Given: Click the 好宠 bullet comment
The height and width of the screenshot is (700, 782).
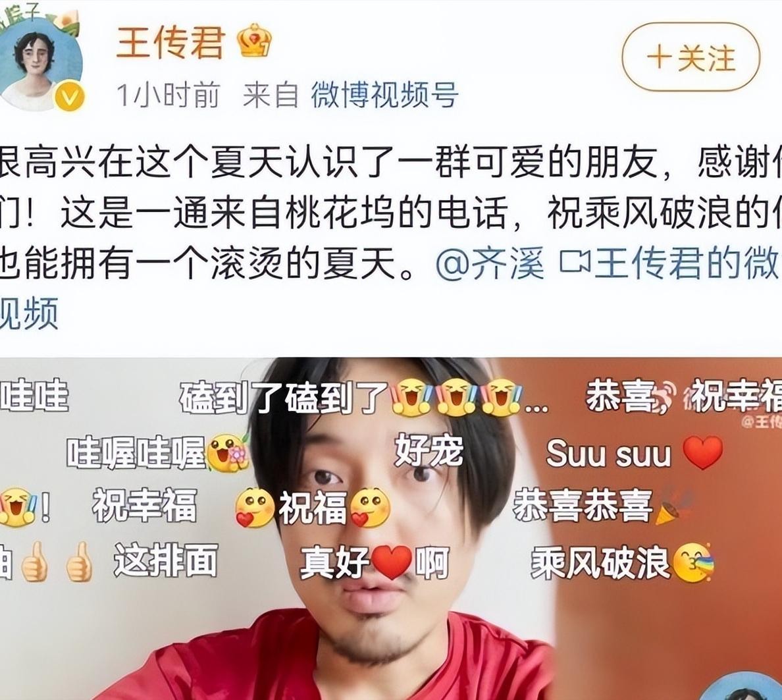Looking at the screenshot, I should pos(429,450).
